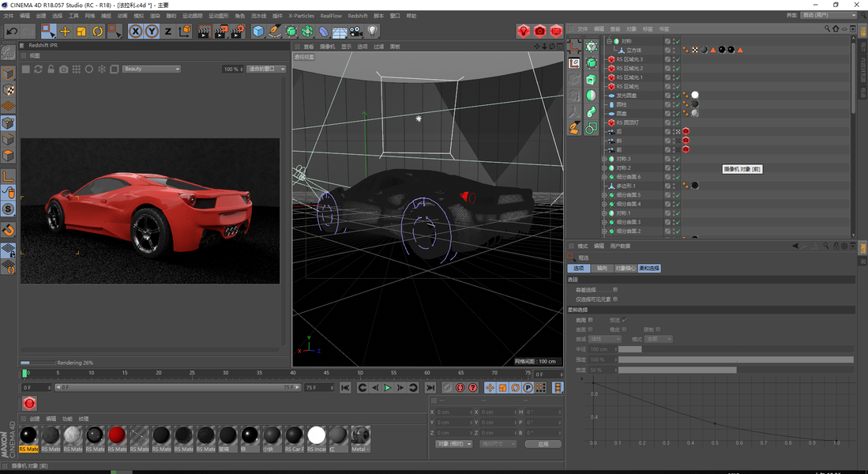
Task: Click the Camera object toolbar icon
Action: (356, 32)
